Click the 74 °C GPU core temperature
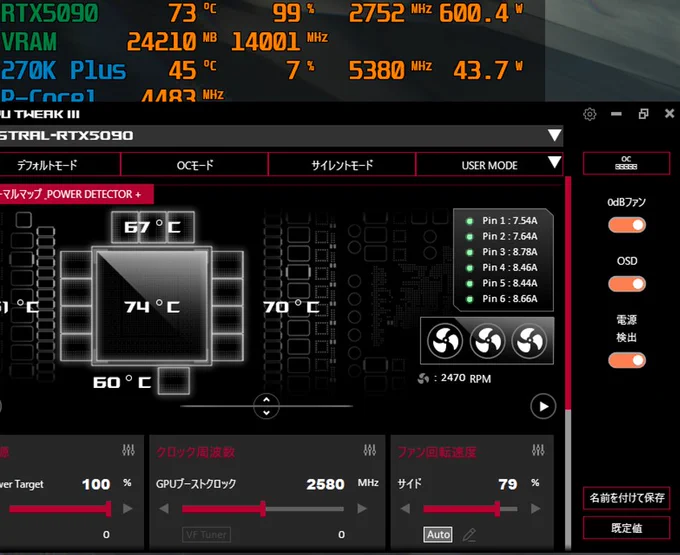This screenshot has width=680, height=555. point(152,307)
